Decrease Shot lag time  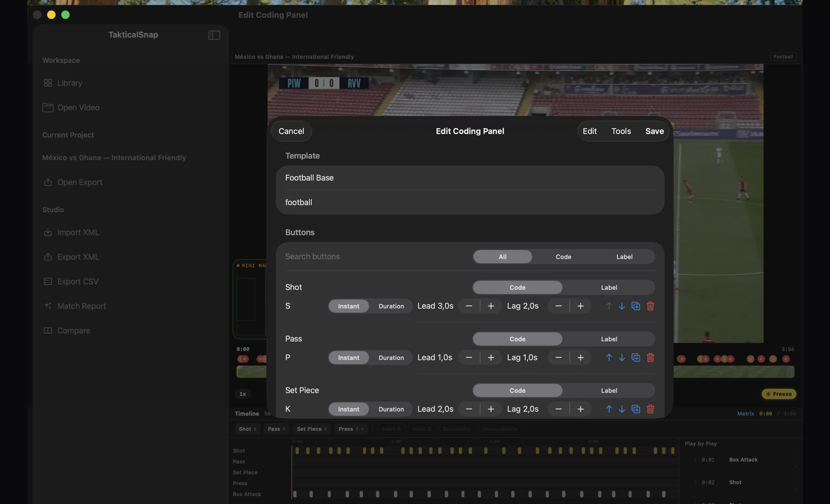pos(559,306)
